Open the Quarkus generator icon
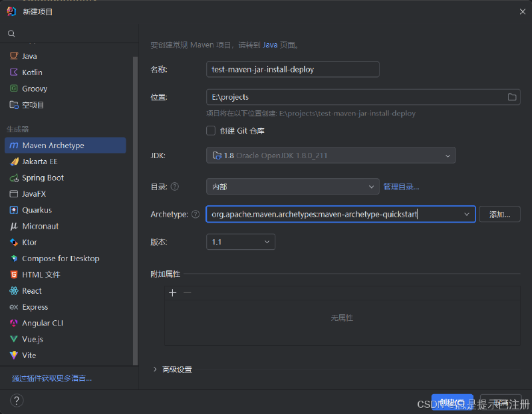The width and height of the screenshot is (532, 414). [x=13, y=210]
